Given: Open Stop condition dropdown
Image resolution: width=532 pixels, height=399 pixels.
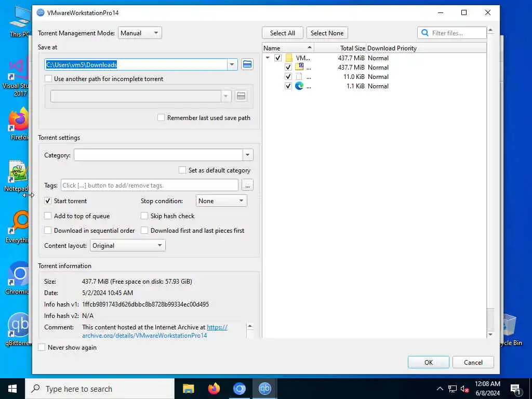Looking at the screenshot, I should pyautogui.click(x=221, y=201).
